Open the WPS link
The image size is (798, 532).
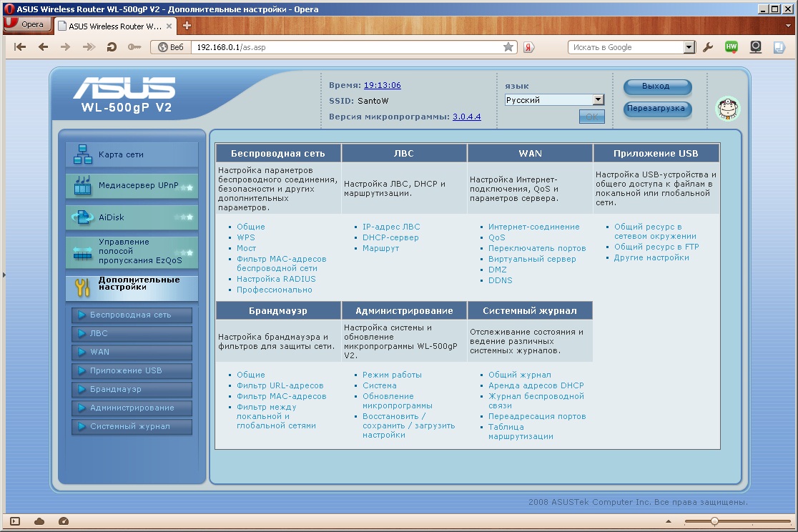point(246,237)
